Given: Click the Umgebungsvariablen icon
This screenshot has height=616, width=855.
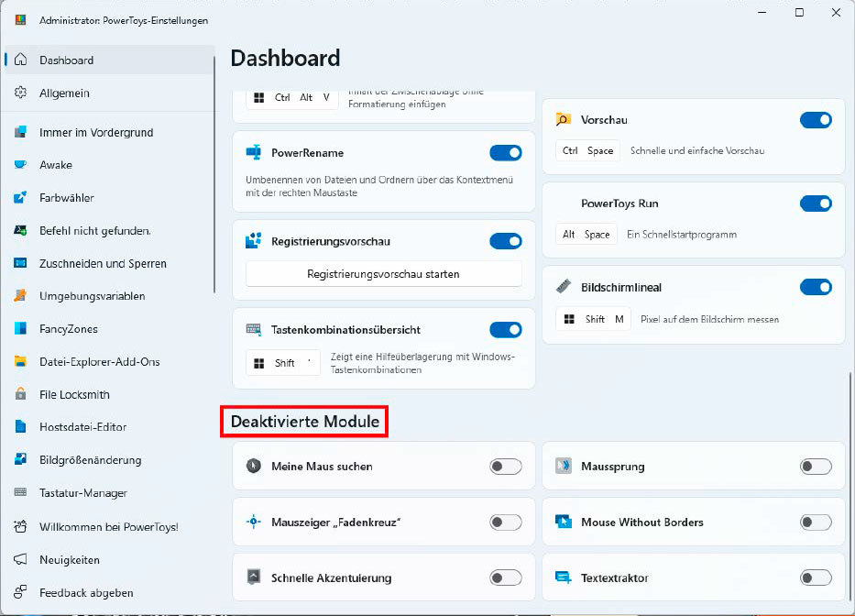Looking at the screenshot, I should (20, 296).
